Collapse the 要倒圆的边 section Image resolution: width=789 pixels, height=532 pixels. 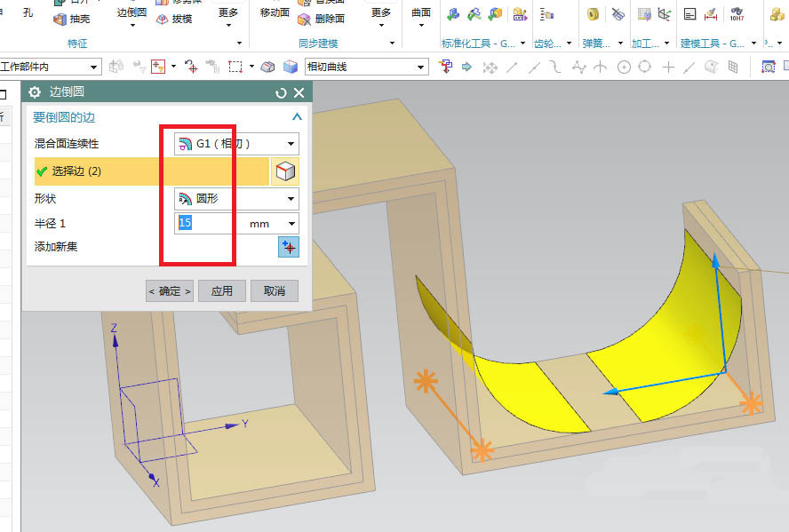coord(297,116)
